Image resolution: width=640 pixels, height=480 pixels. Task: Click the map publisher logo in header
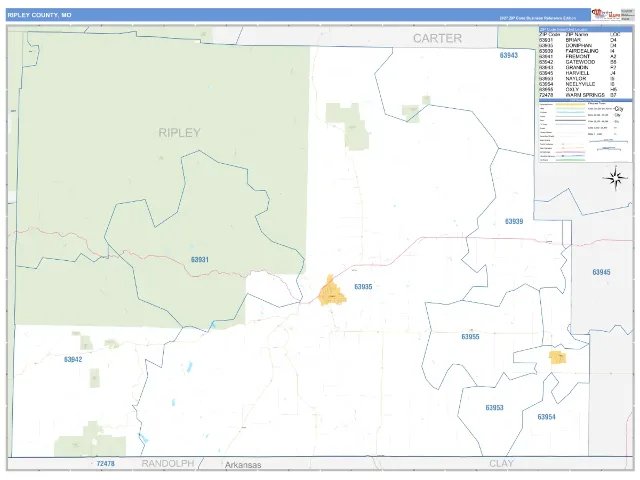click(x=607, y=14)
